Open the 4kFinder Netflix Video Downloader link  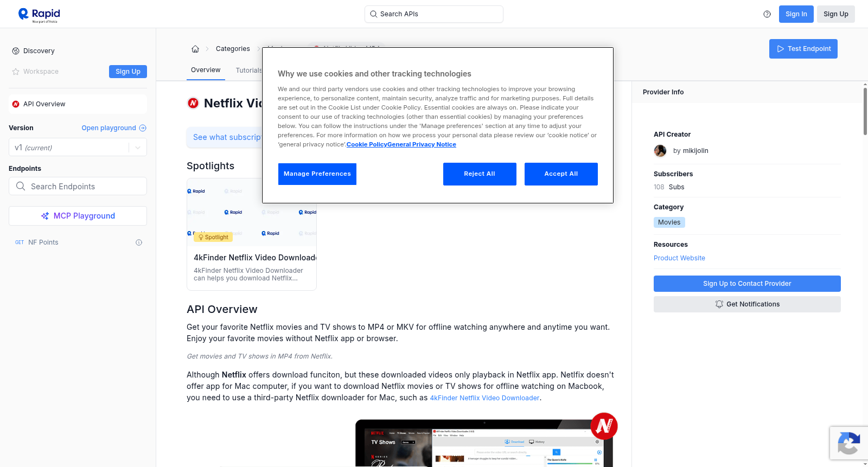point(484,398)
